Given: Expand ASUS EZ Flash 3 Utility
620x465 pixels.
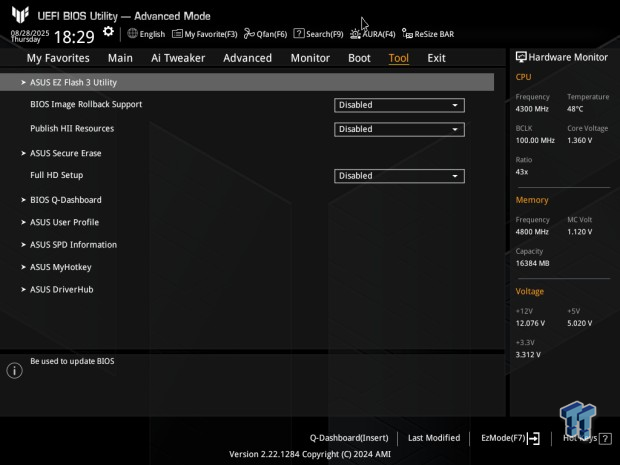Looking at the screenshot, I should pyautogui.click(x=247, y=82).
